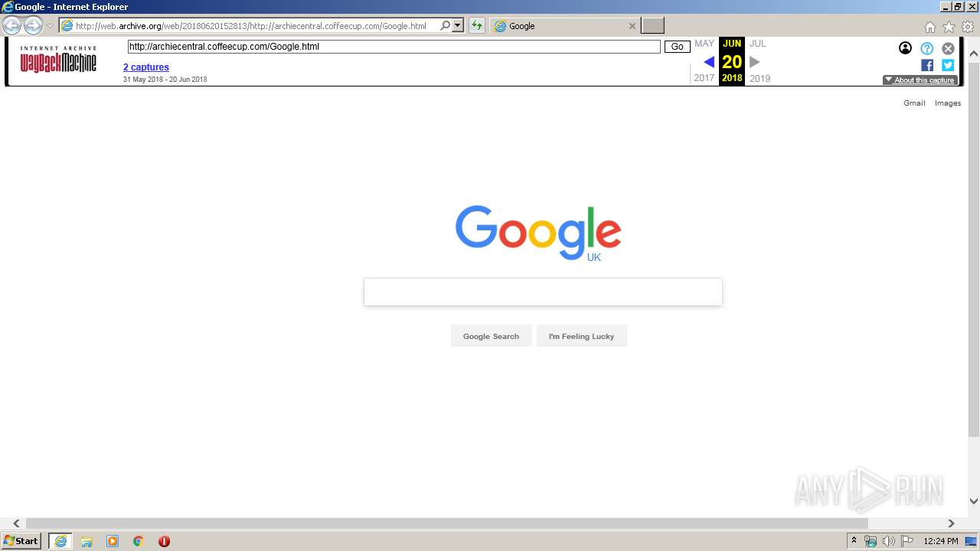The image size is (980, 551).
Task: Open the IE Tools gear icon
Action: pyautogui.click(x=968, y=27)
